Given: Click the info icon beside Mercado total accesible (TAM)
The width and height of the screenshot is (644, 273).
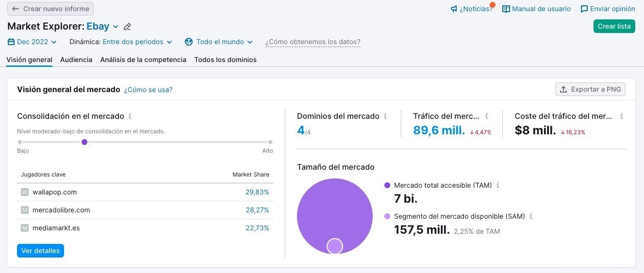Looking at the screenshot, I should (498, 185).
